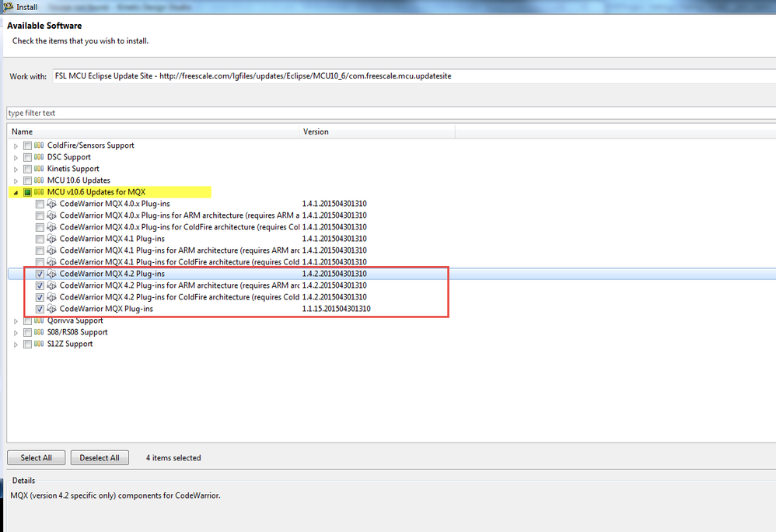Click the plug-in icon of CodeWarrior MQX Plug-ins row
Screen dimensions: 776x532
[51, 309]
